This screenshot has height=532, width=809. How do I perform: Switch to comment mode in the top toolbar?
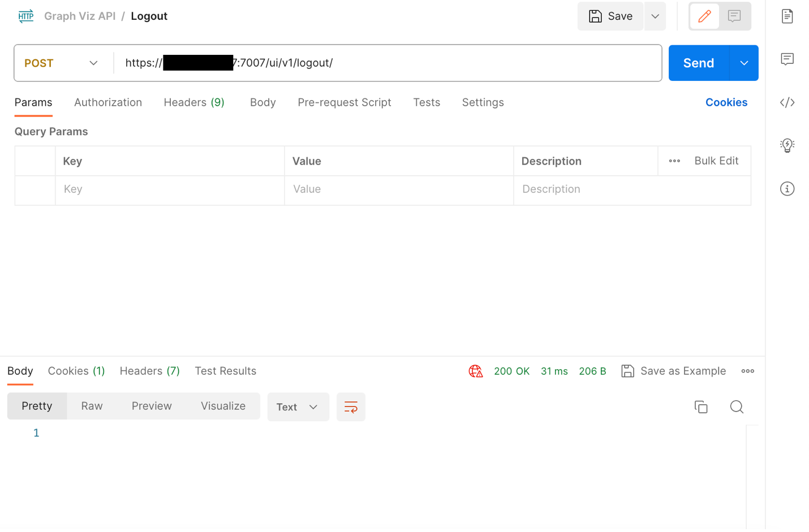click(x=734, y=16)
